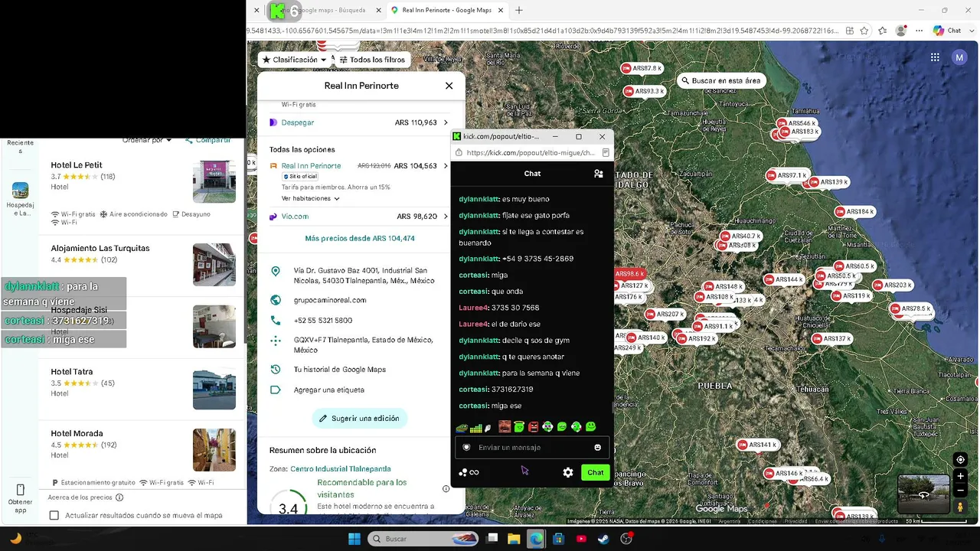Enable Actualizar resultados cuando se mueva el mapa
This screenshot has width=980, height=551.
[x=54, y=515]
